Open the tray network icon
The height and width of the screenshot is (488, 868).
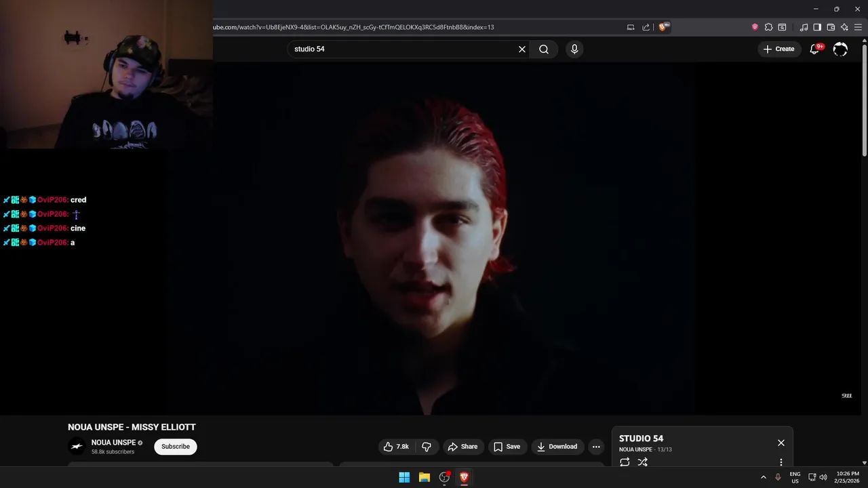coord(812,477)
